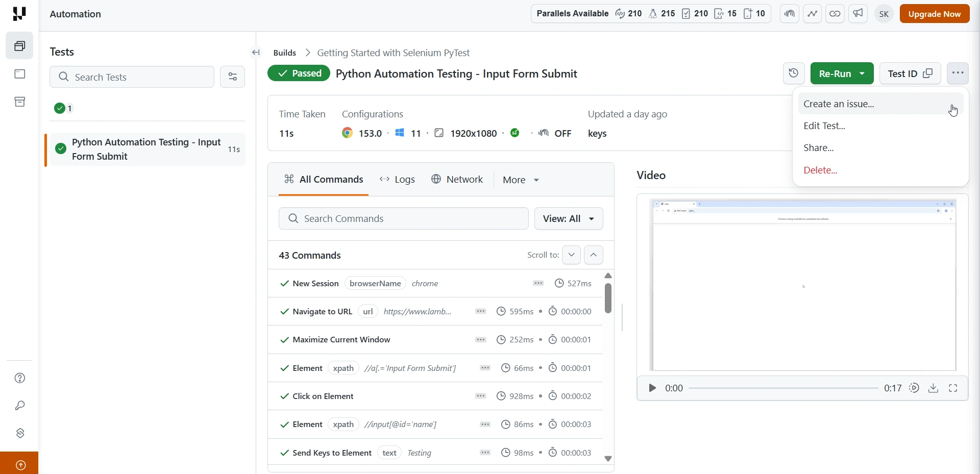Open the test history clock icon
Image resolution: width=980 pixels, height=474 pixels.
(x=794, y=73)
